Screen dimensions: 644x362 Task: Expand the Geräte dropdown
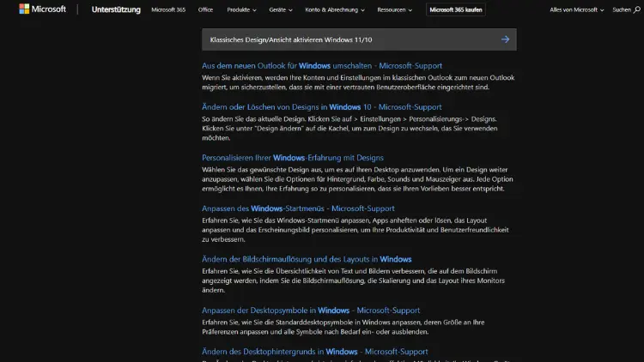(281, 9)
